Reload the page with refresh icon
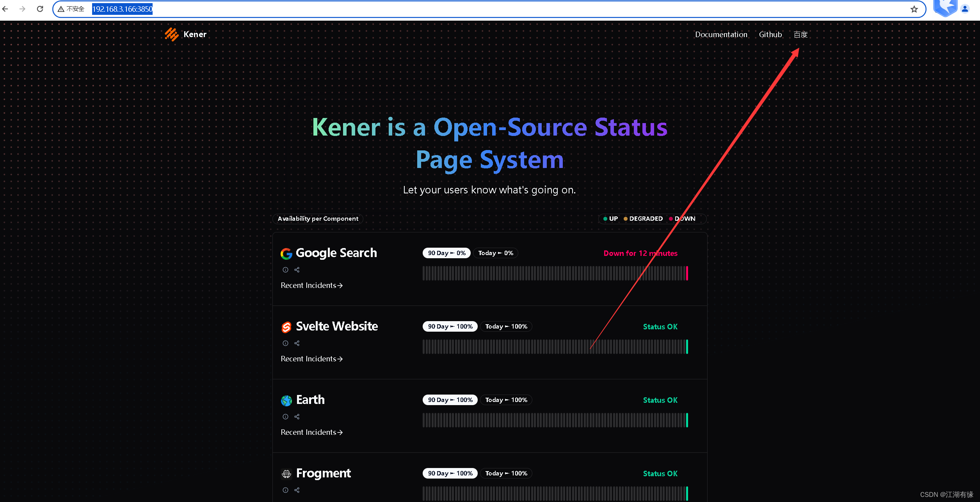The height and width of the screenshot is (502, 980). click(40, 9)
